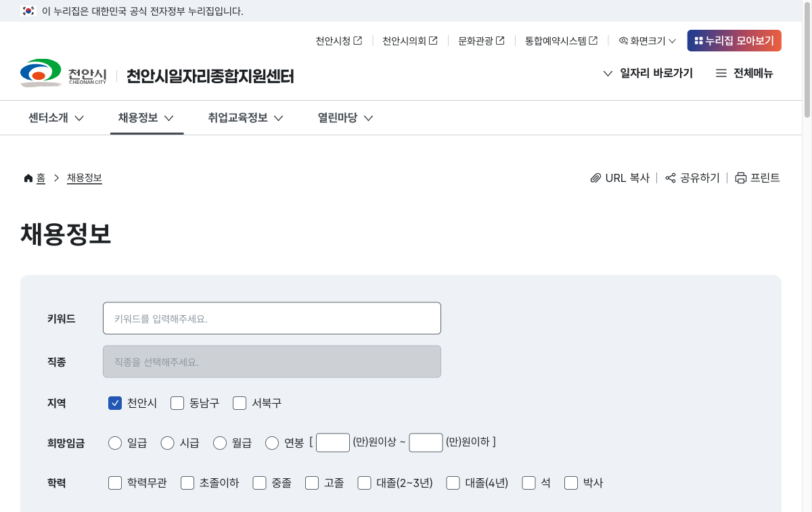Click the URL 복사 button
Image resolution: width=812 pixels, height=512 pixels.
pyautogui.click(x=620, y=178)
